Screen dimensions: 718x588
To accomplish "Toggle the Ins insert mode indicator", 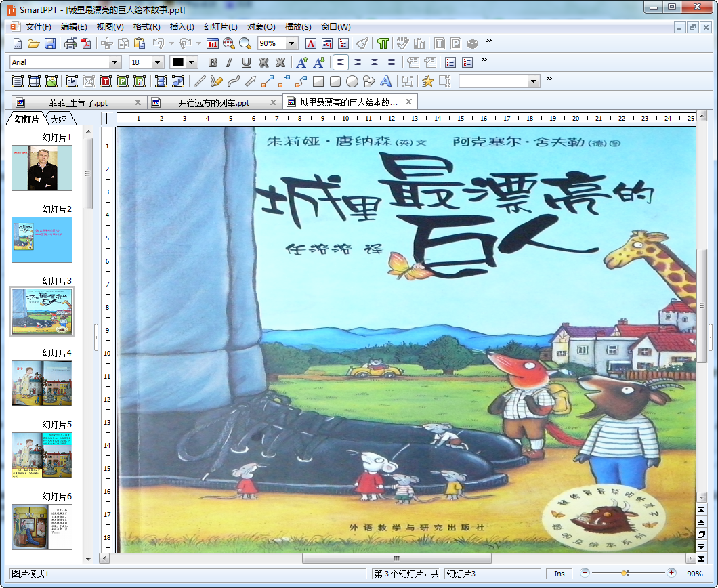I will click(x=559, y=574).
